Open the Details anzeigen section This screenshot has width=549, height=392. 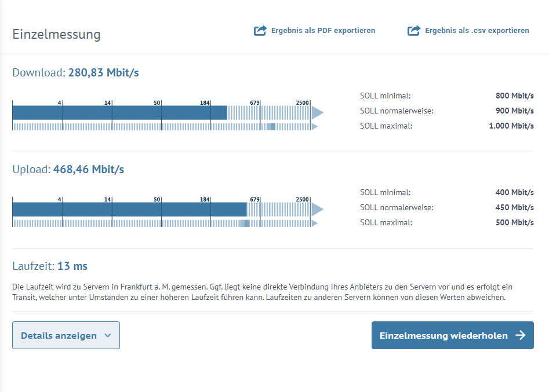click(x=59, y=335)
